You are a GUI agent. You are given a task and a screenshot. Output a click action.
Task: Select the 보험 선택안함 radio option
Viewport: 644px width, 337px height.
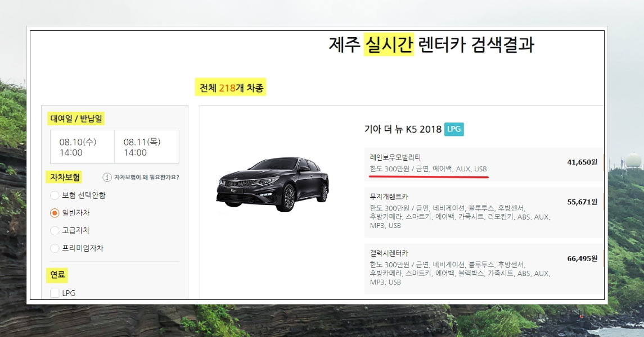55,195
